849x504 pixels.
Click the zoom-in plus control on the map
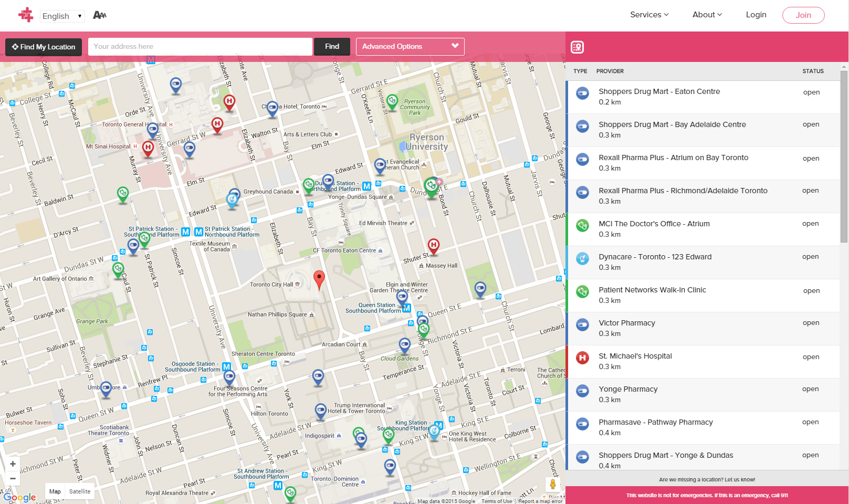[12, 464]
